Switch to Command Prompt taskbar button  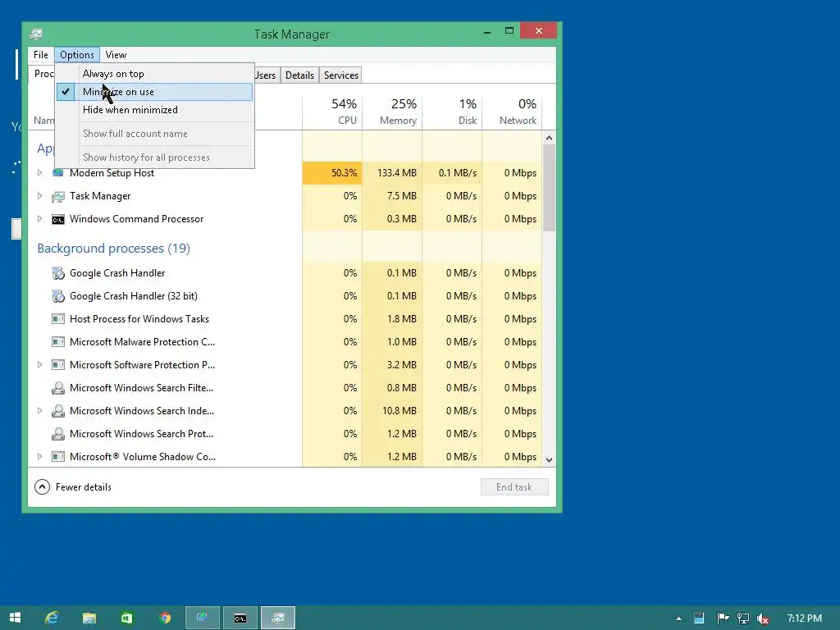coord(240,618)
